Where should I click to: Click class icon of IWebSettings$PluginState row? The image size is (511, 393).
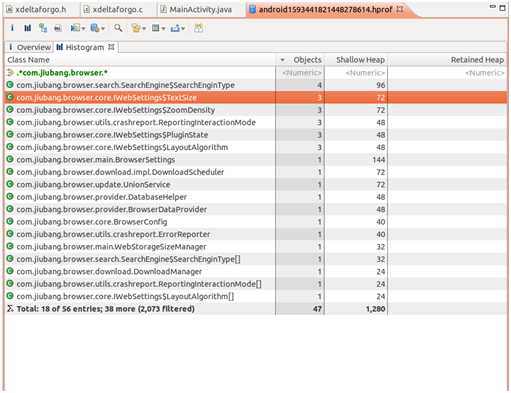pos(10,134)
